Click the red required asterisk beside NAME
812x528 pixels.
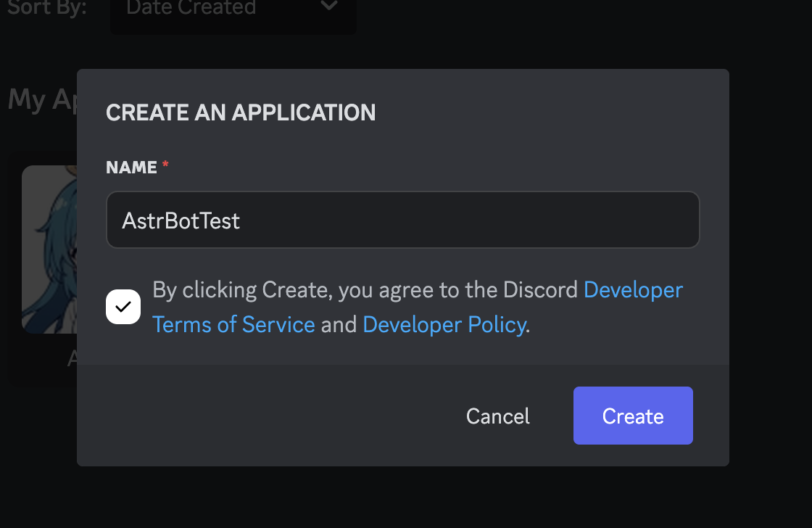[x=165, y=165]
